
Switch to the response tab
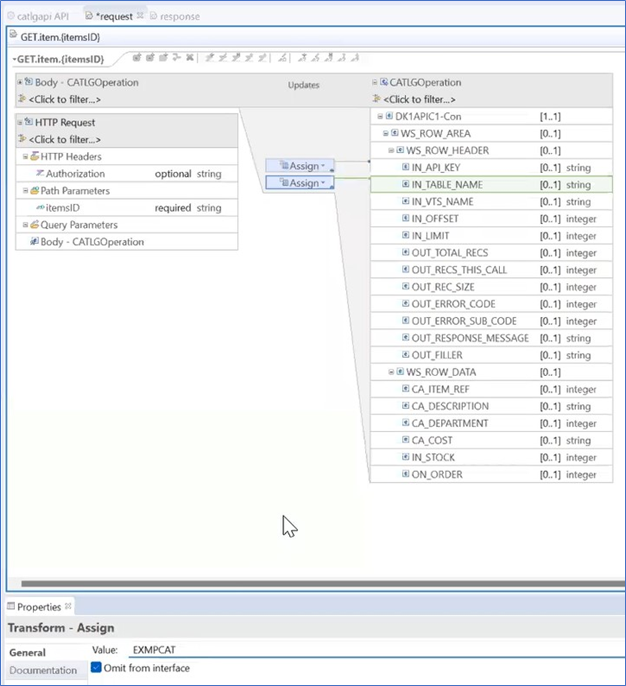pyautogui.click(x=175, y=16)
